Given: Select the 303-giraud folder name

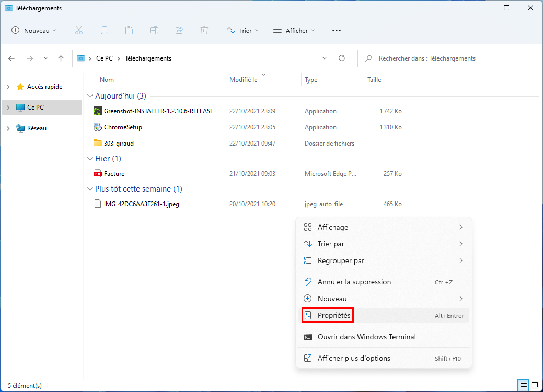Looking at the screenshot, I should pyautogui.click(x=119, y=143).
